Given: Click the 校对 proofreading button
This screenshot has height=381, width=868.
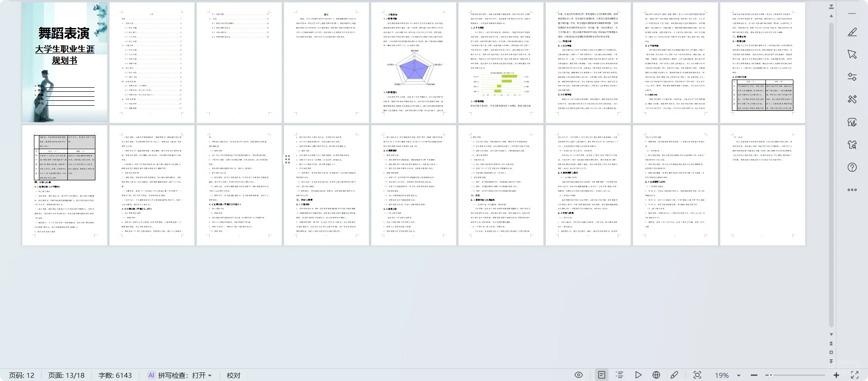Looking at the screenshot, I should coord(234,376).
